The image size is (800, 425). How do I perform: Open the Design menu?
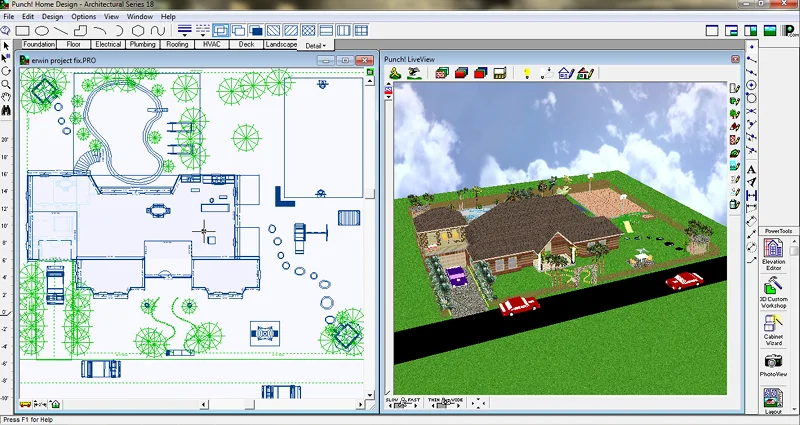53,16
